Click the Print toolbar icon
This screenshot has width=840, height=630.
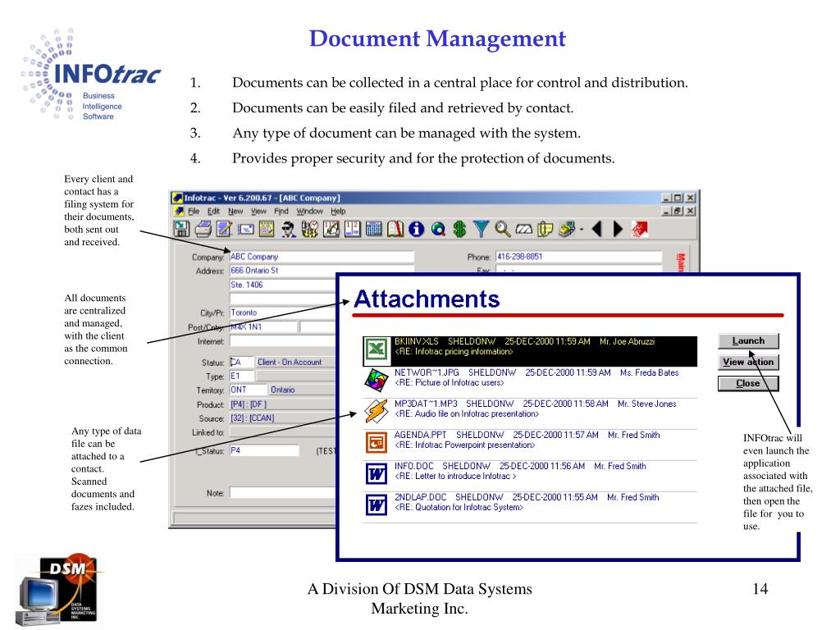[203, 230]
